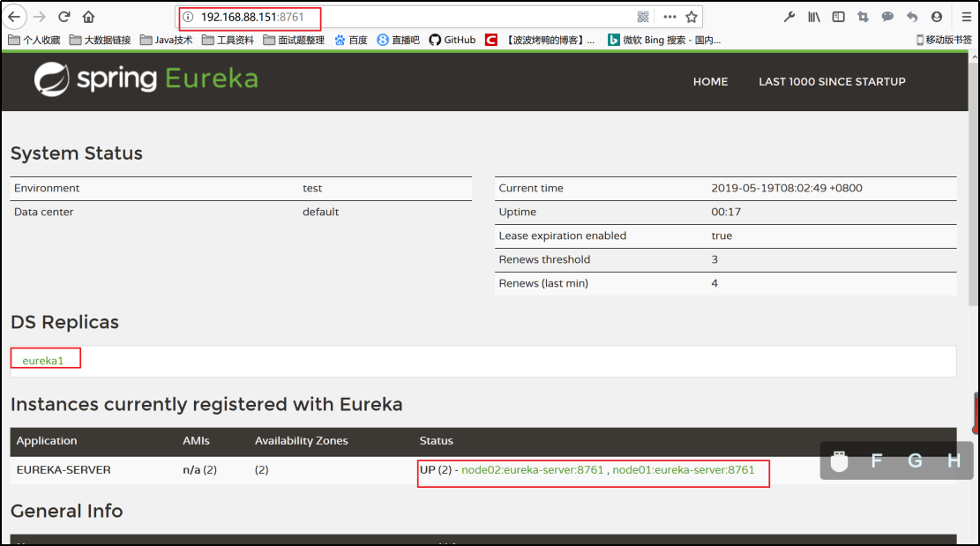Open the eureka1 replica link

pos(43,361)
